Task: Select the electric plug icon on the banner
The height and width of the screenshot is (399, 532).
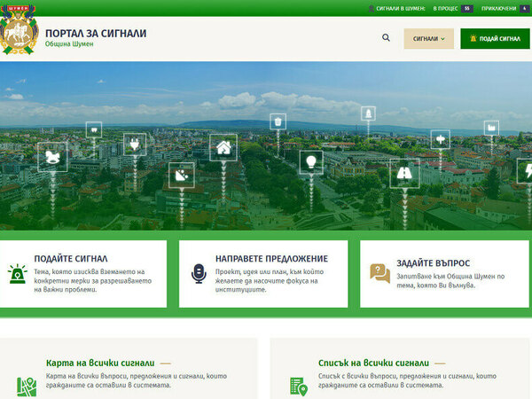Action: click(135, 145)
